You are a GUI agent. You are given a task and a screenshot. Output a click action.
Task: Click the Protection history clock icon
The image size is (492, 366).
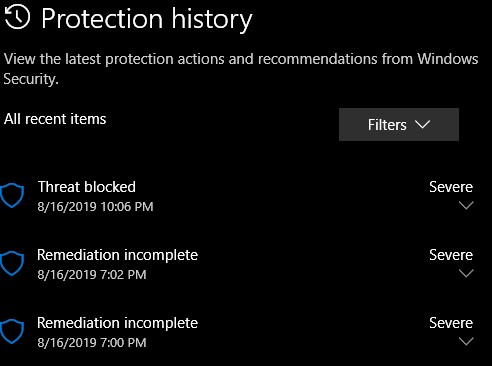[17, 18]
